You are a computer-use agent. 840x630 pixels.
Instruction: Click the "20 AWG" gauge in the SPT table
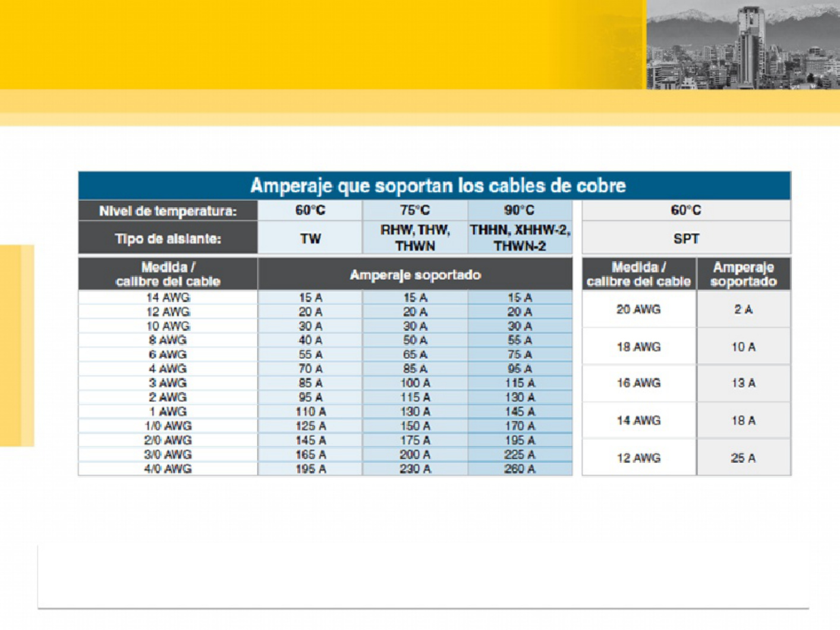coord(638,310)
